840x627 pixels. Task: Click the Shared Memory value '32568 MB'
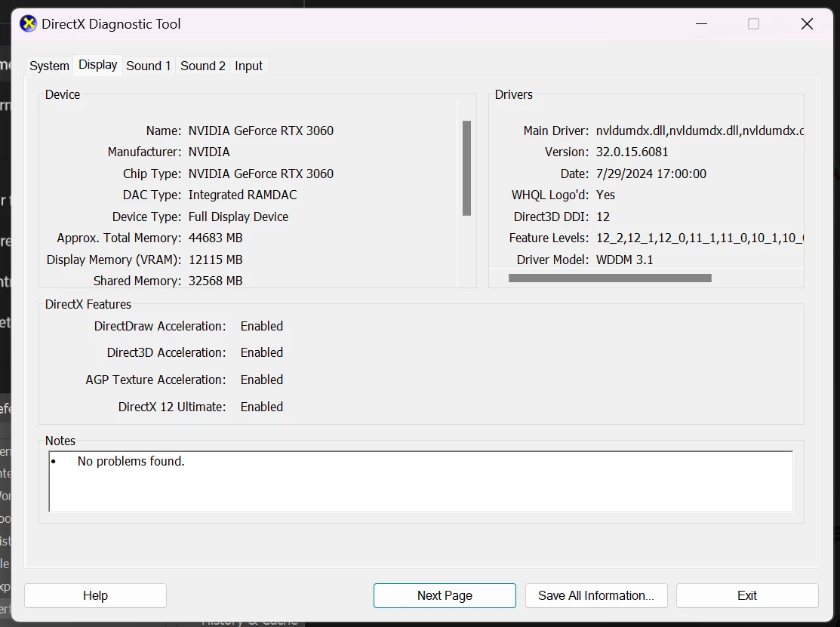click(215, 281)
